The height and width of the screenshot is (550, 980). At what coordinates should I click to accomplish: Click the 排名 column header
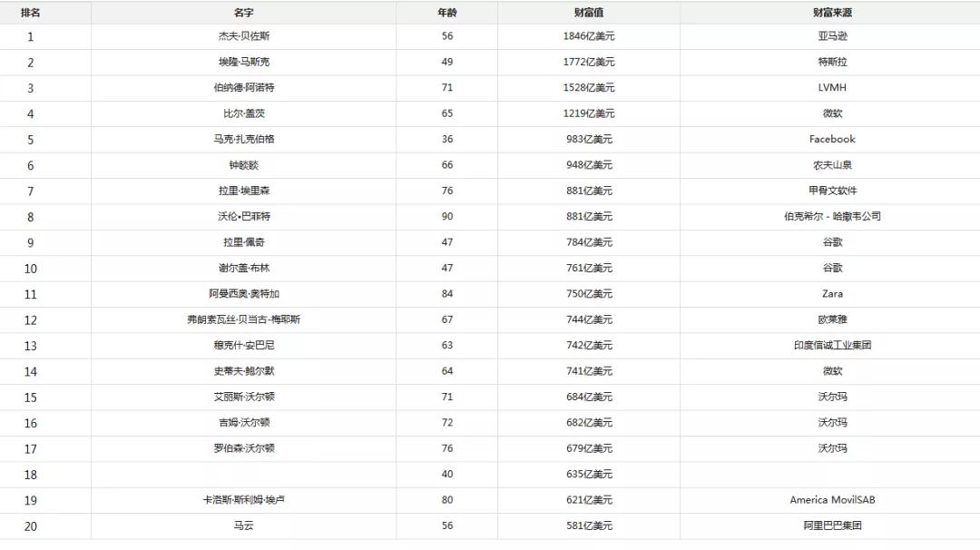coord(30,13)
